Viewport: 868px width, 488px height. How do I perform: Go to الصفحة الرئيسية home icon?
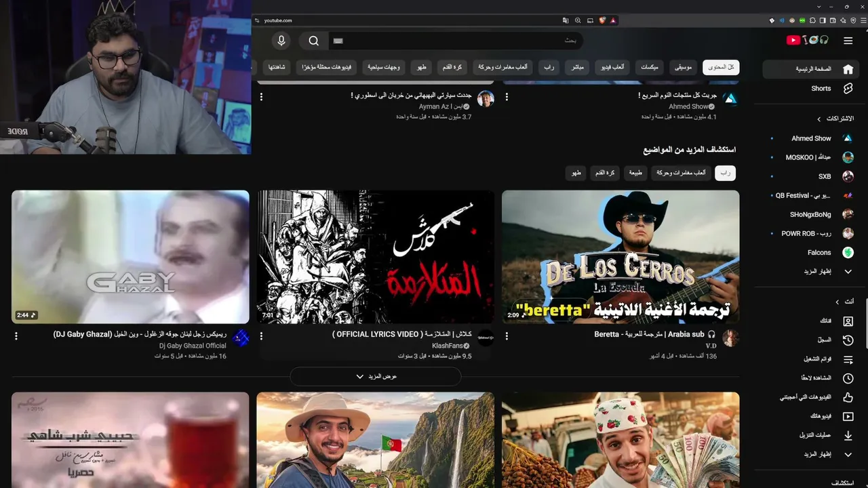[848, 69]
